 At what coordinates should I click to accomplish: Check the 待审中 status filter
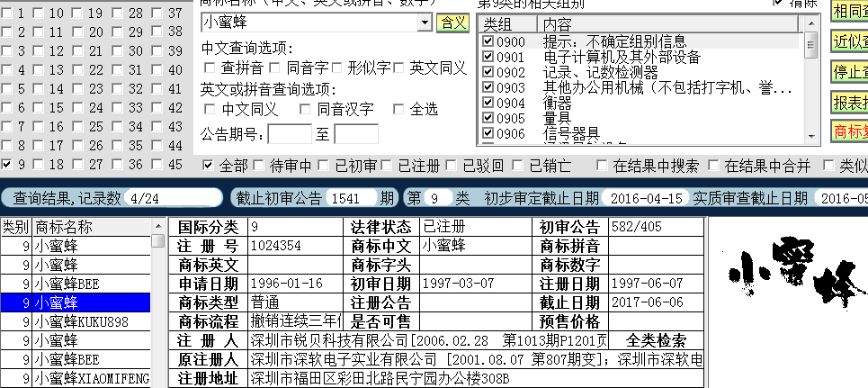coord(258,165)
